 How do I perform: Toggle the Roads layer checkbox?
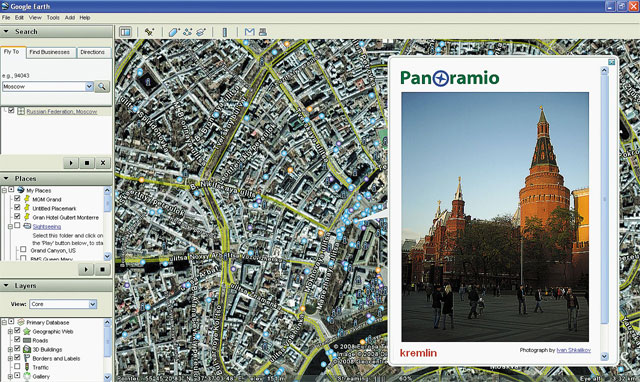(17, 340)
